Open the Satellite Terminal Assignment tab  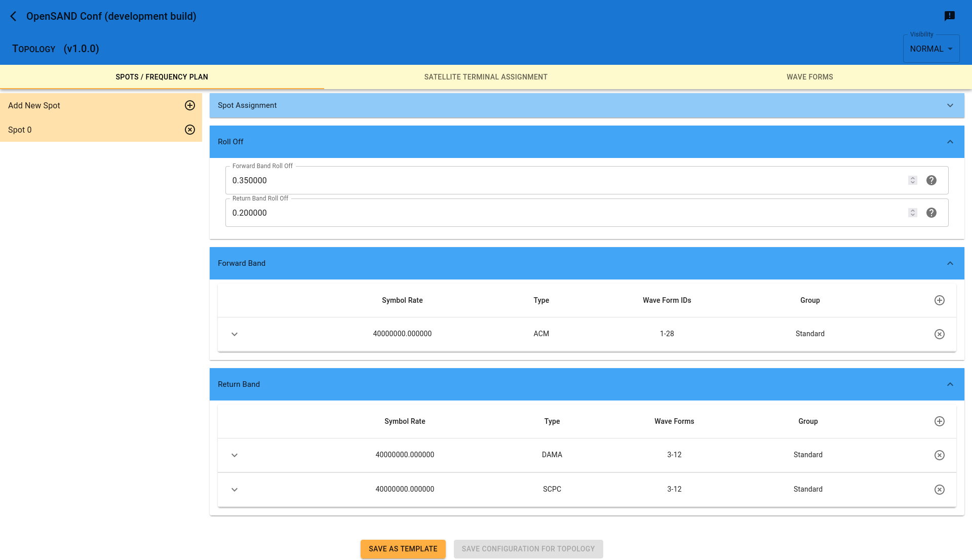click(486, 77)
